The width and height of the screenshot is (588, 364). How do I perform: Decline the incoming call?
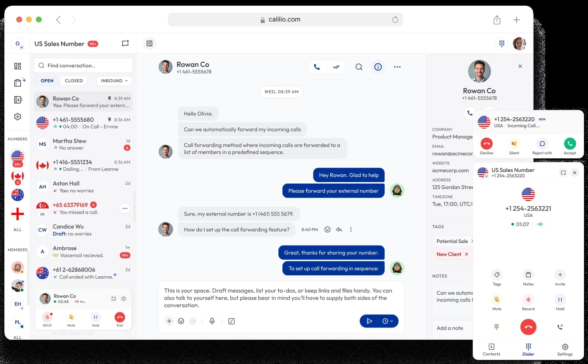pyautogui.click(x=486, y=144)
